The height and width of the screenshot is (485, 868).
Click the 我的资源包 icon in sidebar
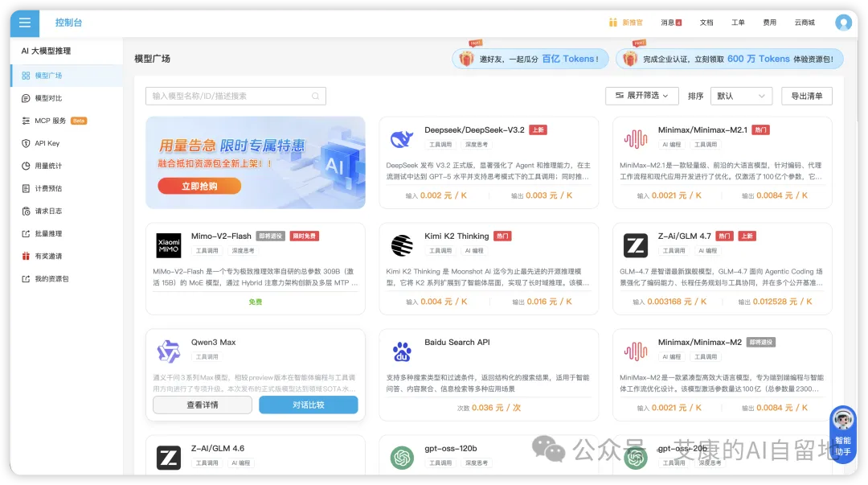26,279
